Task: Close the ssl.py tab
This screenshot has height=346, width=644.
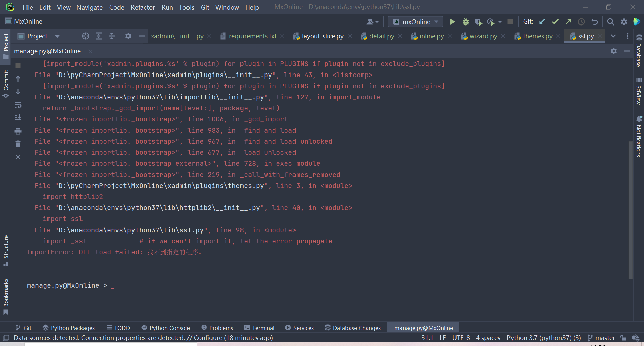Action: coord(600,36)
